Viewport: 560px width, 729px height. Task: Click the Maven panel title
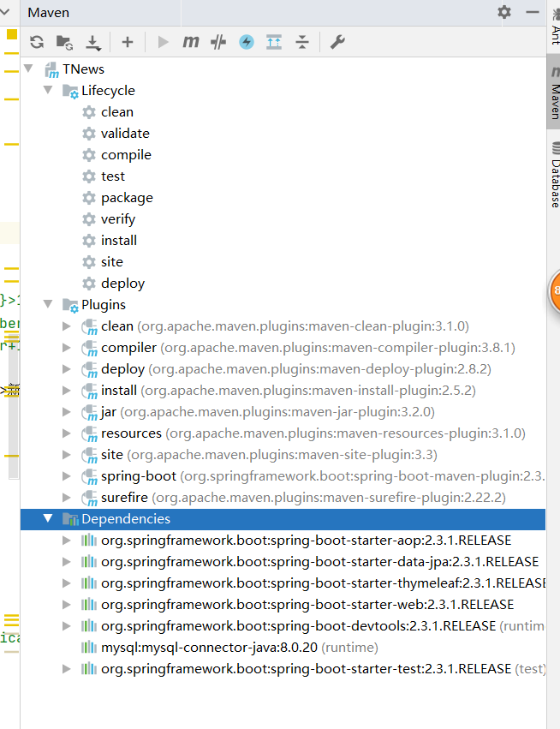tap(48, 13)
